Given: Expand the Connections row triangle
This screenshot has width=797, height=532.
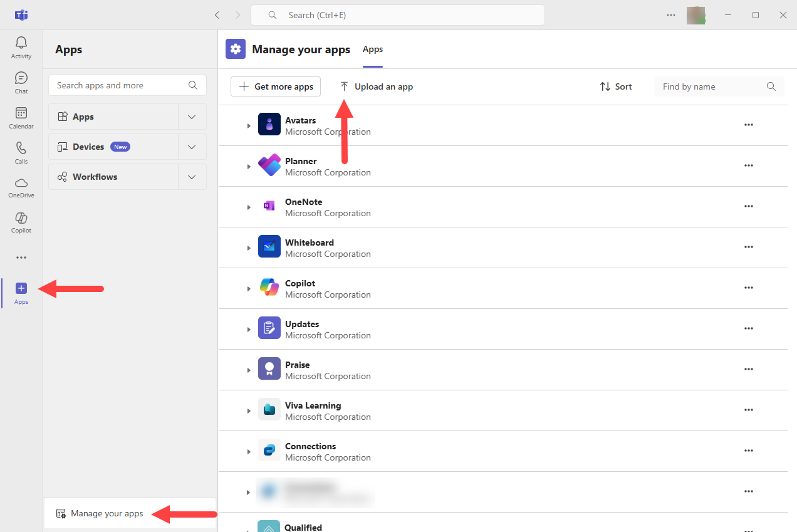Looking at the screenshot, I should 249,452.
